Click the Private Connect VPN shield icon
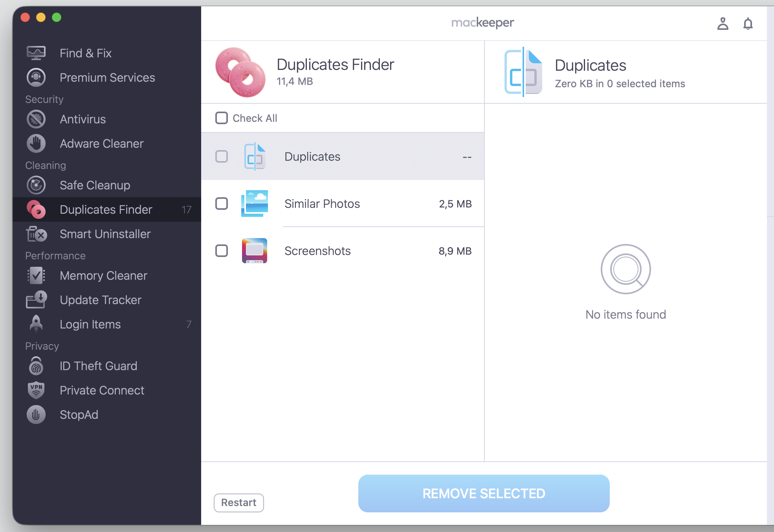Screen dimensions: 774x532 pyautogui.click(x=36, y=390)
